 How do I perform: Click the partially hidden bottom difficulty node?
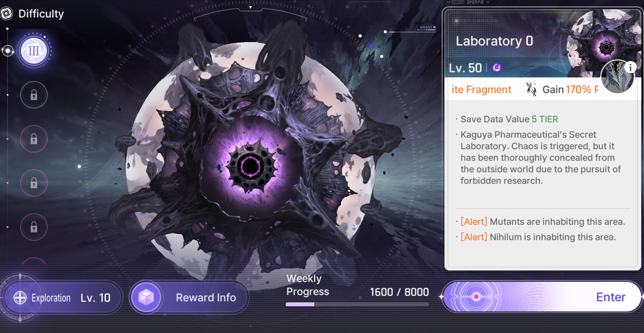point(34,261)
